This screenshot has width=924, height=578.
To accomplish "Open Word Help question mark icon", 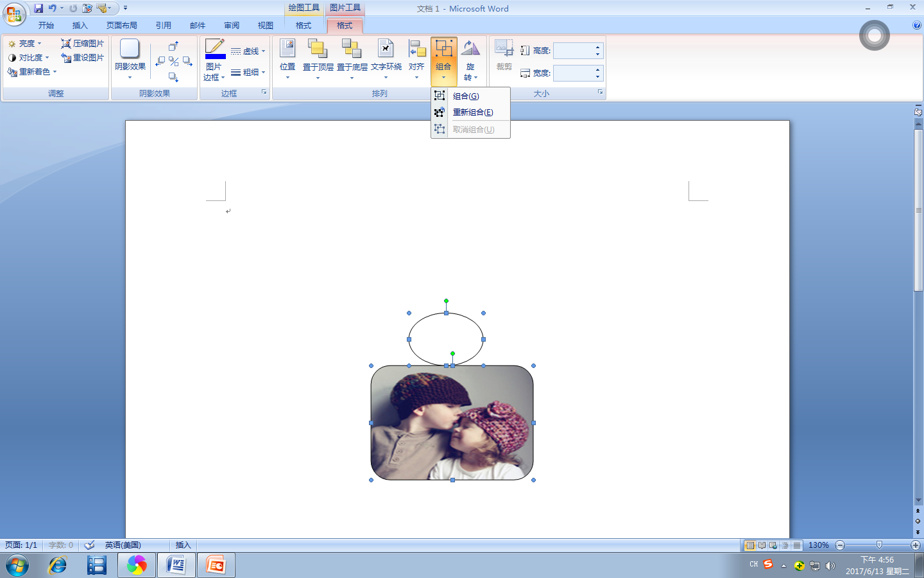I will click(x=916, y=26).
